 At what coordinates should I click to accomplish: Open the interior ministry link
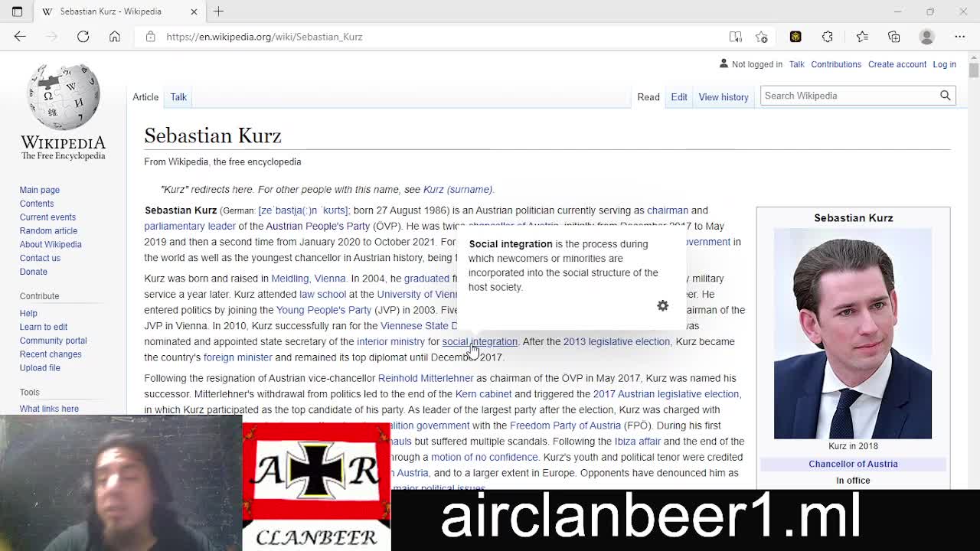pyautogui.click(x=390, y=342)
